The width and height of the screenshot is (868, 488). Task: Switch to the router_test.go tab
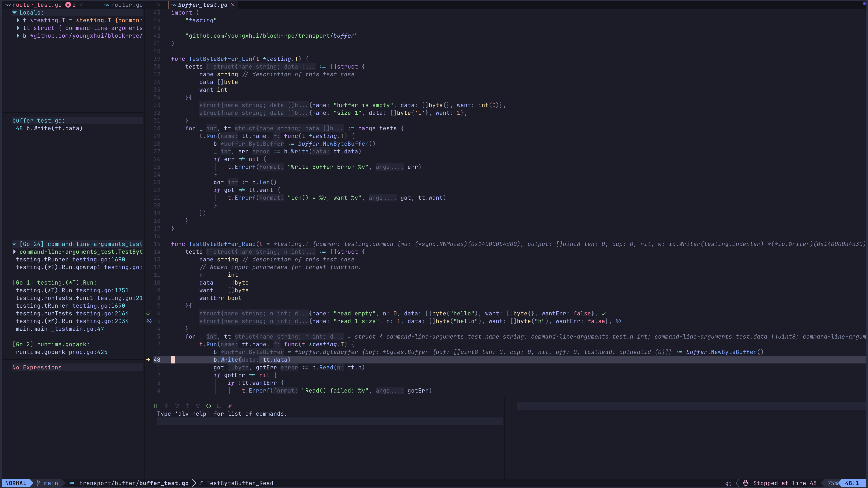[37, 5]
